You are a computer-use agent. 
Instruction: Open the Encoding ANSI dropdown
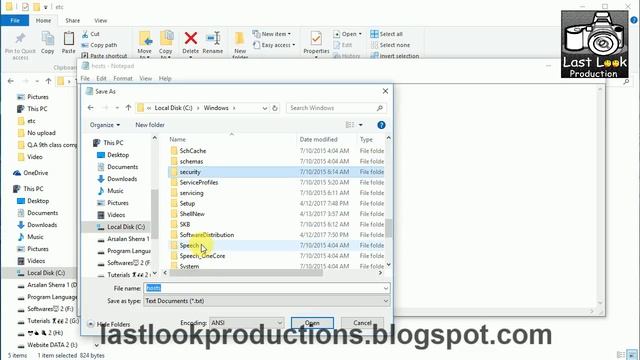246,323
